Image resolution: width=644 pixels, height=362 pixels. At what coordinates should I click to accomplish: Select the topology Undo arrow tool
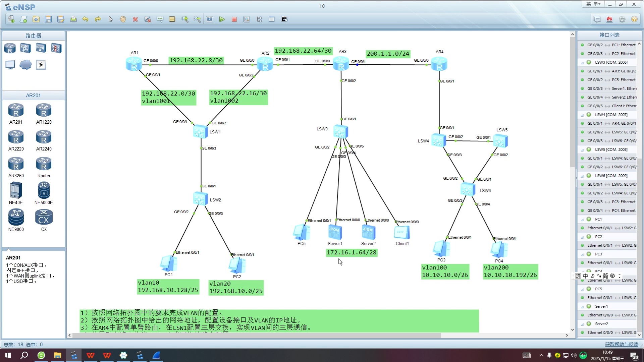click(85, 19)
